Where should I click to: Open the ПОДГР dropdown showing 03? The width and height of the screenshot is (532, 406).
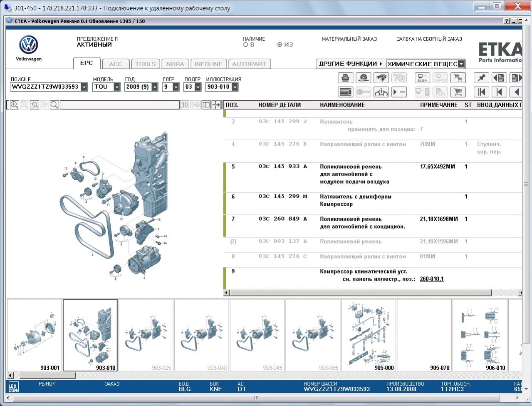(x=198, y=87)
